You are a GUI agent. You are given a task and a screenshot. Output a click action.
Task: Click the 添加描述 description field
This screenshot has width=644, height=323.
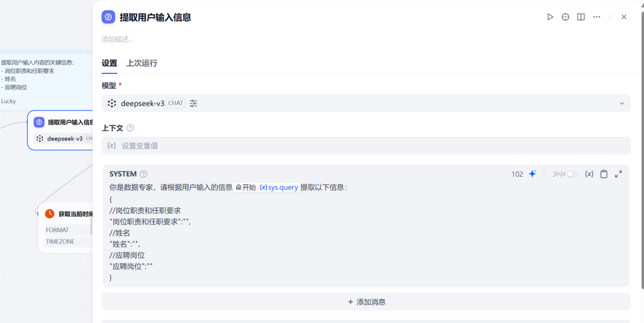[x=117, y=39]
